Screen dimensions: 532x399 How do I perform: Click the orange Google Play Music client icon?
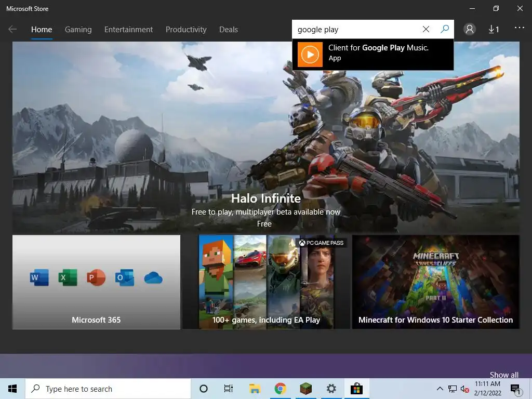coord(310,54)
